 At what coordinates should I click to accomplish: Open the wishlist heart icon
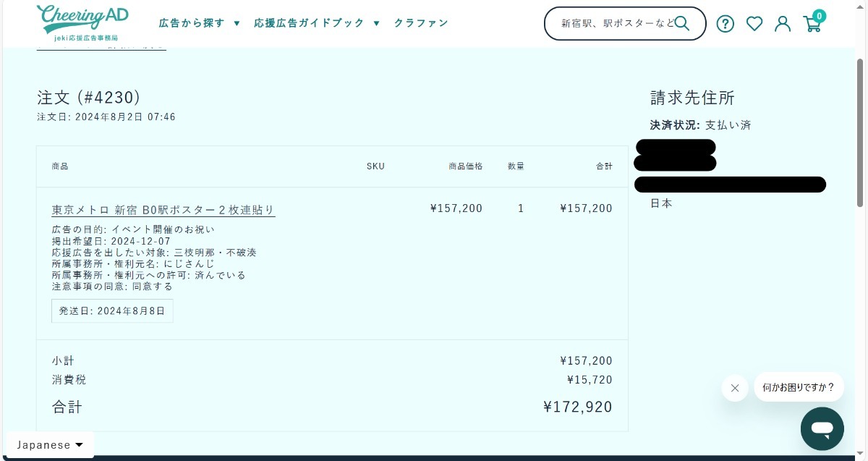pyautogui.click(x=754, y=24)
